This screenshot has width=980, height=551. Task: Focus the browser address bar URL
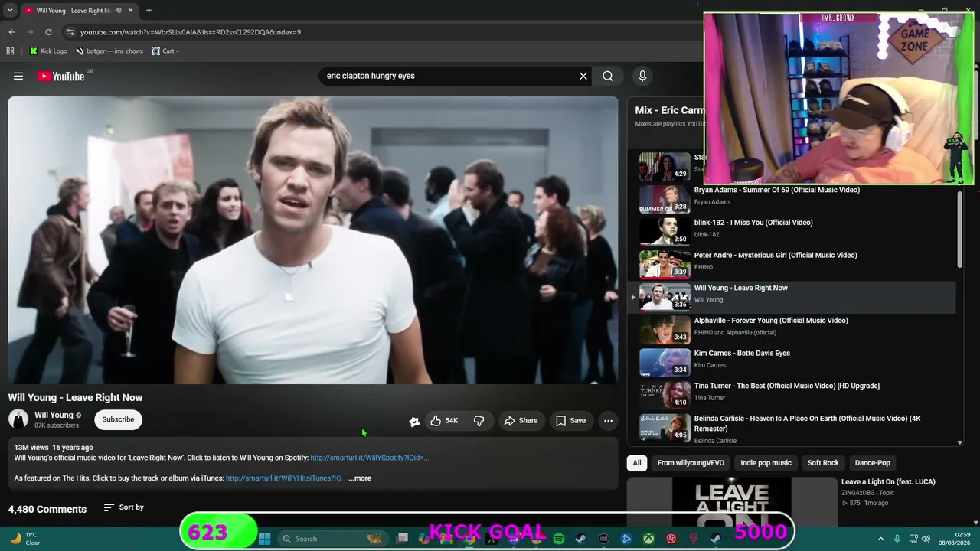point(191,32)
